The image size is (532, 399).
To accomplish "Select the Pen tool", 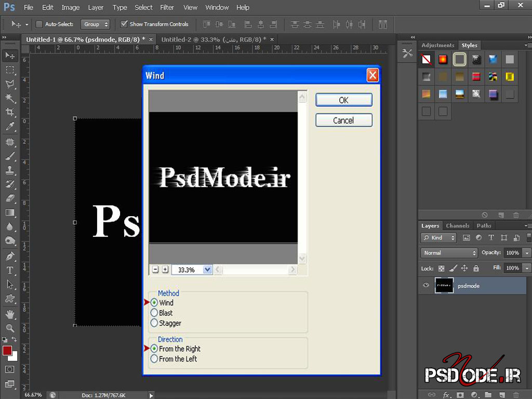I will coord(10,256).
